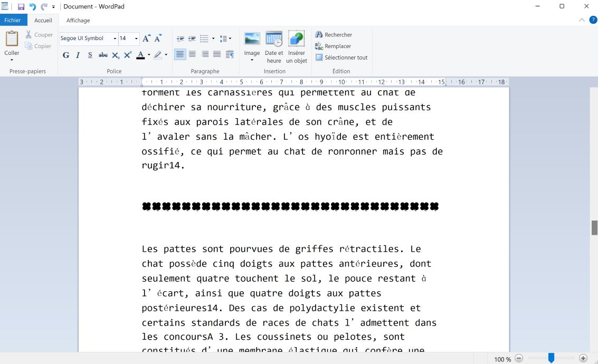This screenshot has height=364, width=598.
Task: Decrease the font size with shrink font icon
Action: tap(158, 38)
